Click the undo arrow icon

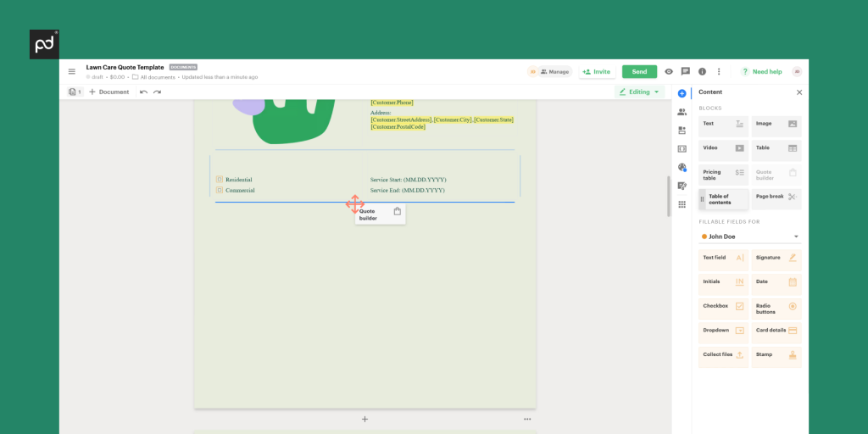143,92
